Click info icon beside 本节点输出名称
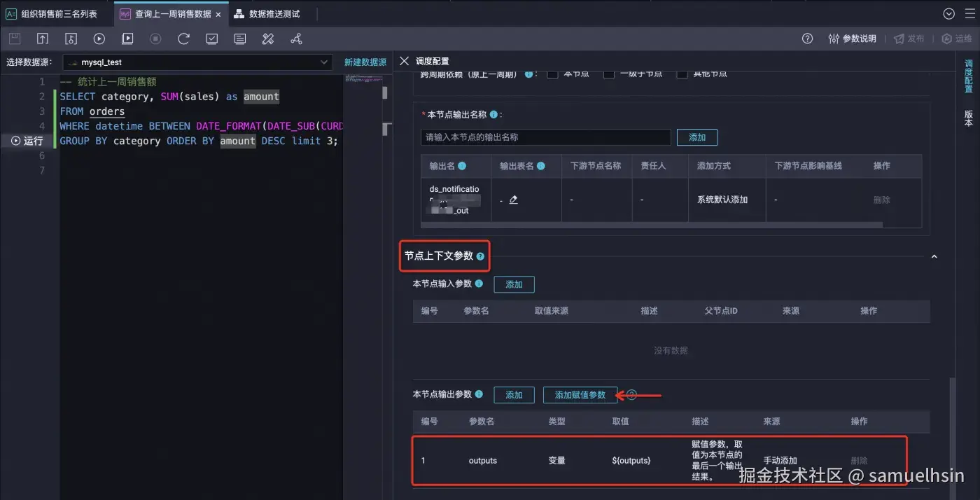Screen dimensions: 980x500 point(494,114)
